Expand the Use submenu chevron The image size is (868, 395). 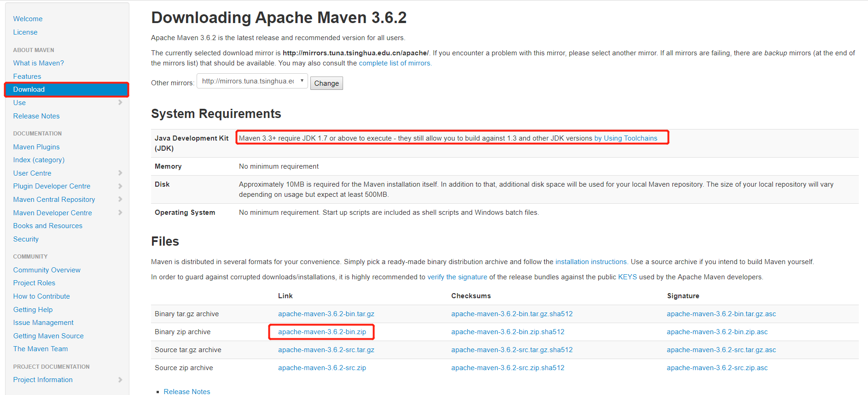(x=120, y=102)
